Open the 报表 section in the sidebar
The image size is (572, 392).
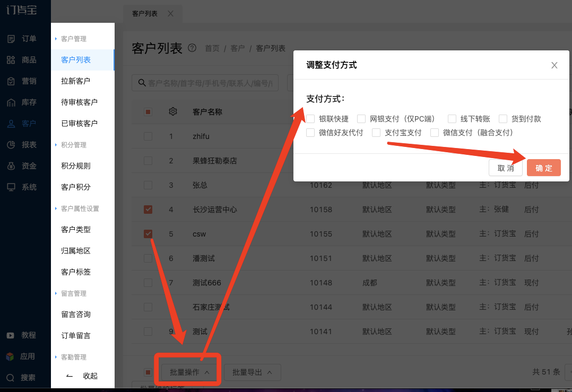point(22,145)
